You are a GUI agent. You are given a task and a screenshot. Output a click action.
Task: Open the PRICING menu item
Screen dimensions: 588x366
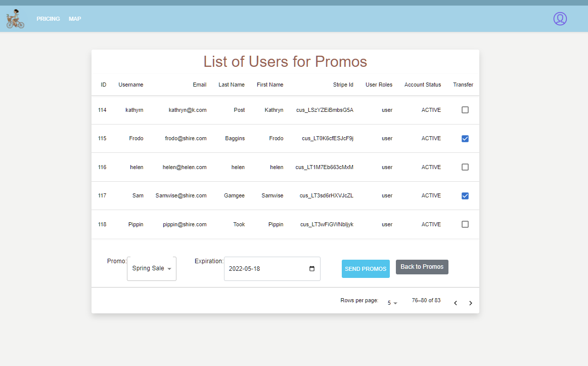(x=48, y=19)
